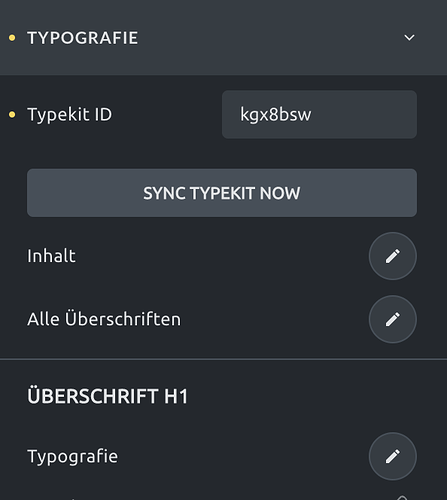Click the partially visible icon below H1 pencil
Viewport: 447px width, 500px height.
coord(402,498)
